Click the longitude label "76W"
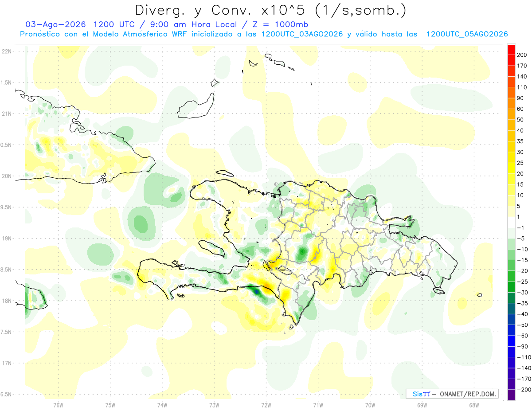The width and height of the screenshot is (532, 411). (59, 405)
